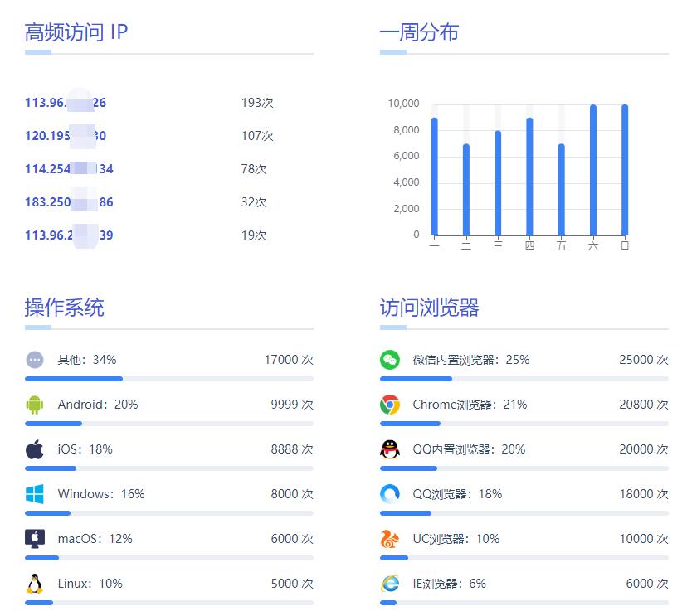
Task: Click the Chrome browser icon
Action: coord(390,405)
